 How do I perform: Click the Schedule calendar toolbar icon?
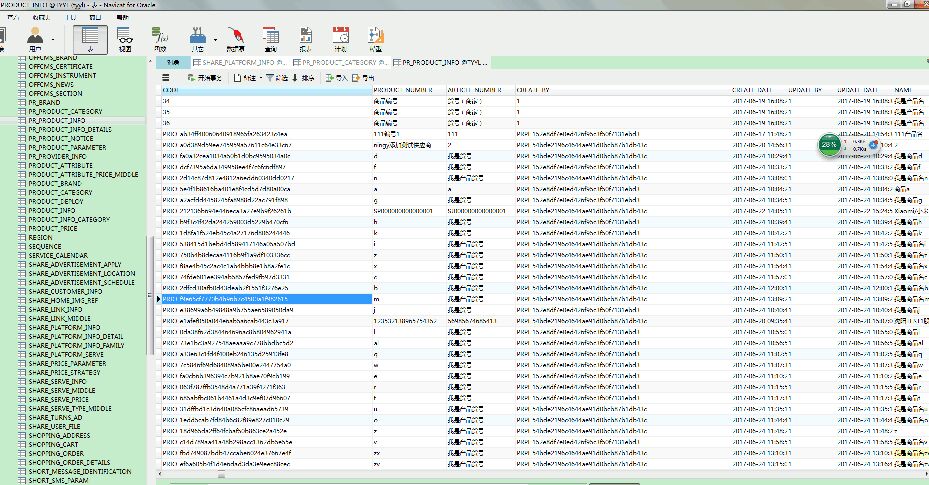pos(340,37)
